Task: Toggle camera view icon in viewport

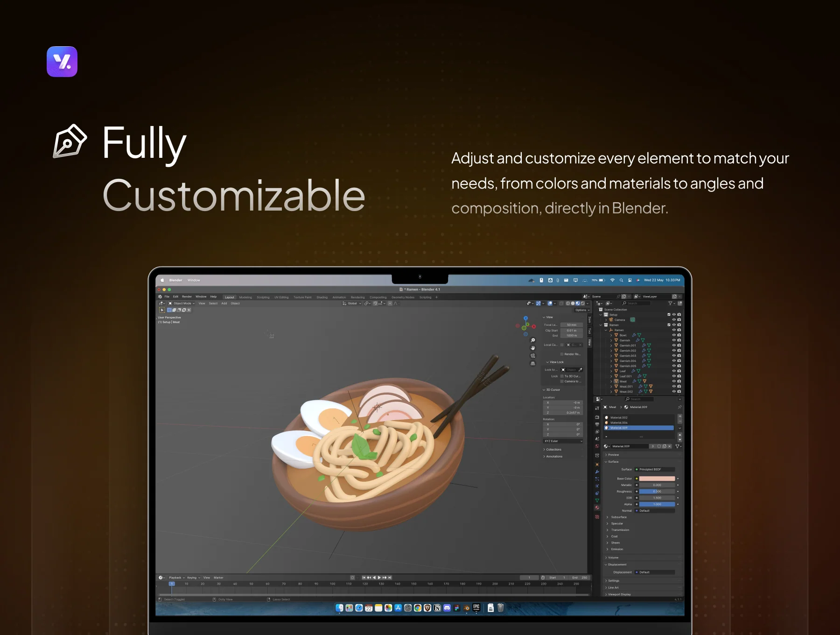Action: pyautogui.click(x=533, y=356)
